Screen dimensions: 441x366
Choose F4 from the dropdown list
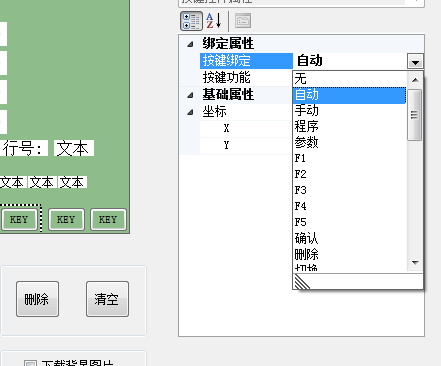point(350,206)
